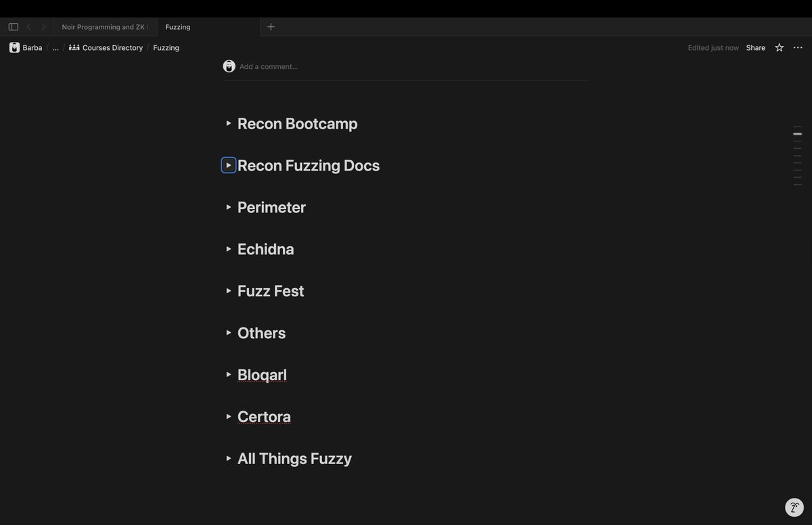Click the Recon Fuzzing Docs heading
The width and height of the screenshot is (812, 525).
coord(309,166)
